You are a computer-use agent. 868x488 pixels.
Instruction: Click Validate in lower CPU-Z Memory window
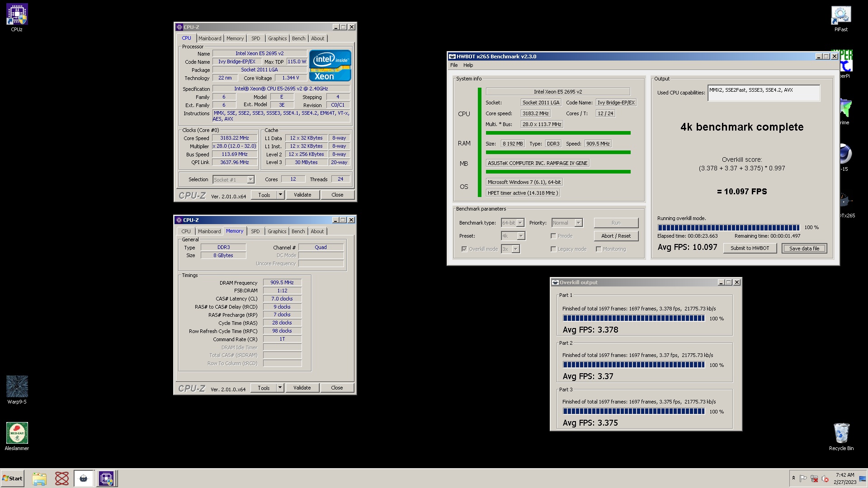tap(302, 388)
